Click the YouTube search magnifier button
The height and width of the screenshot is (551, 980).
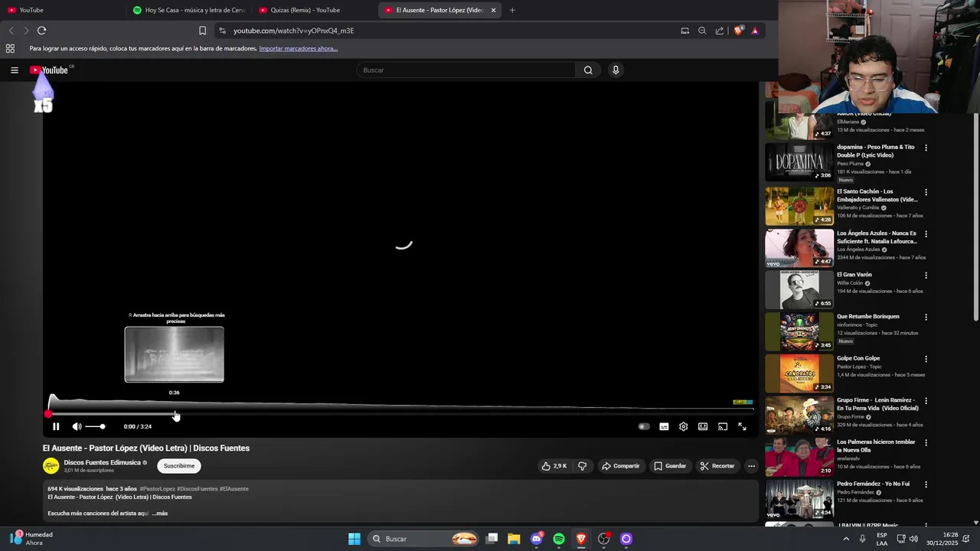pos(588,70)
